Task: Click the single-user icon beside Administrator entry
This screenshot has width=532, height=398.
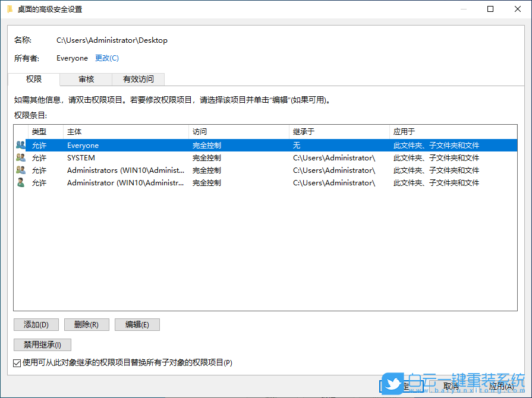Action: 18,182
